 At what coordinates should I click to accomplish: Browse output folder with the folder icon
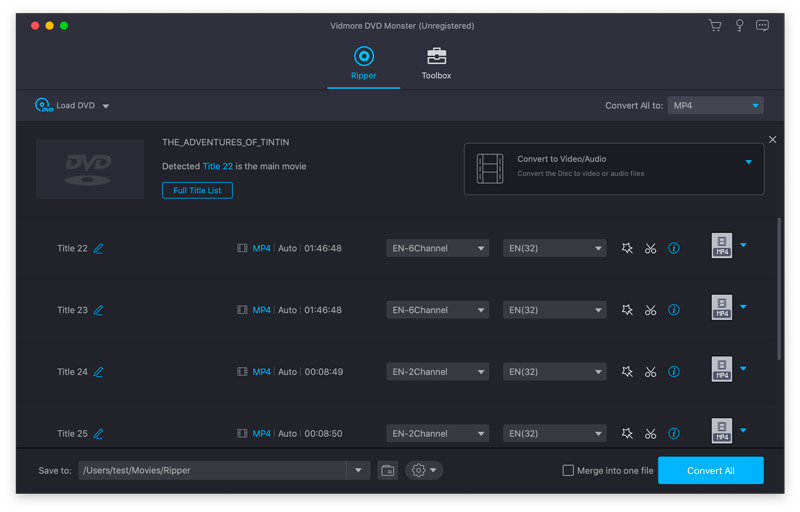coord(388,470)
